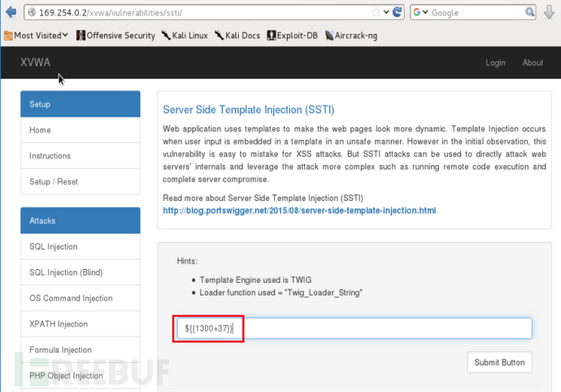Click About in the XVWA navbar

coord(533,63)
